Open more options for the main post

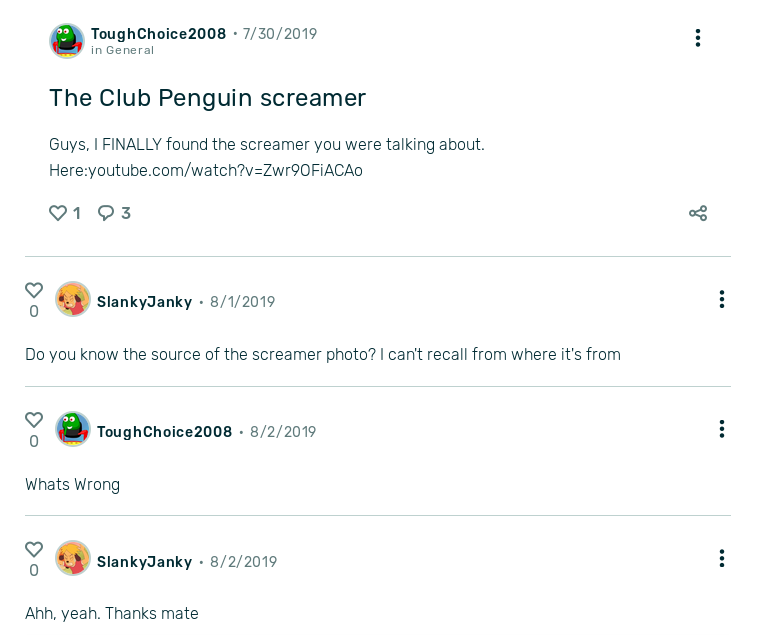coord(698,38)
